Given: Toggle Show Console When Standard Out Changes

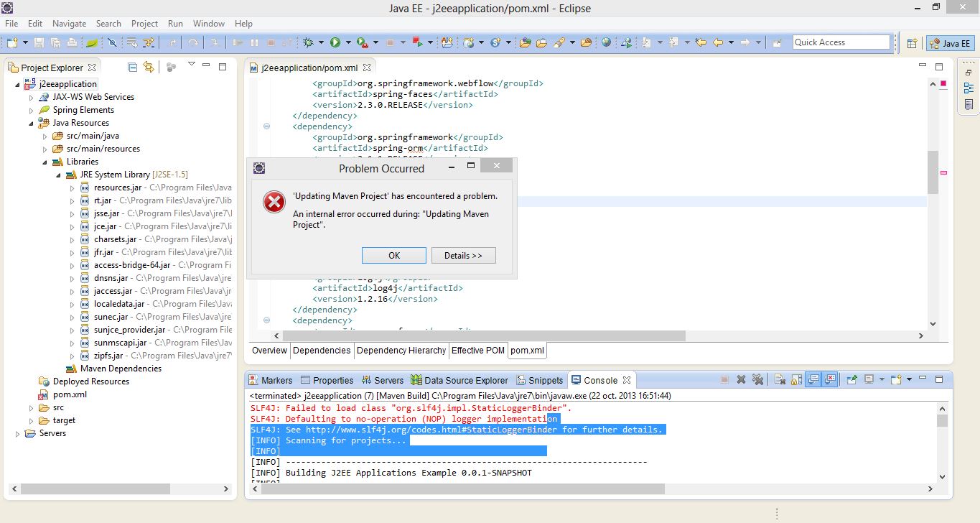Looking at the screenshot, I should (x=813, y=379).
